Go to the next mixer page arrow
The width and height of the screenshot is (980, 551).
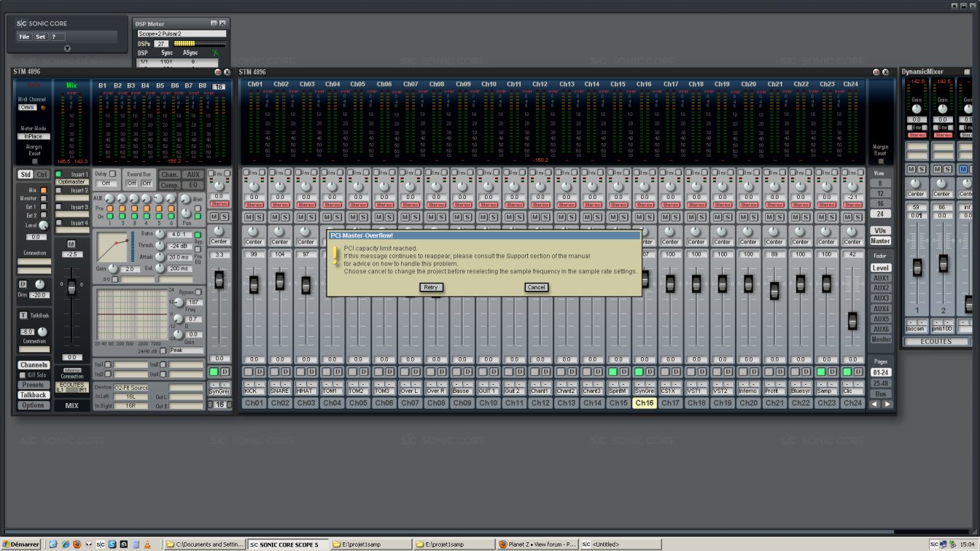(x=887, y=404)
